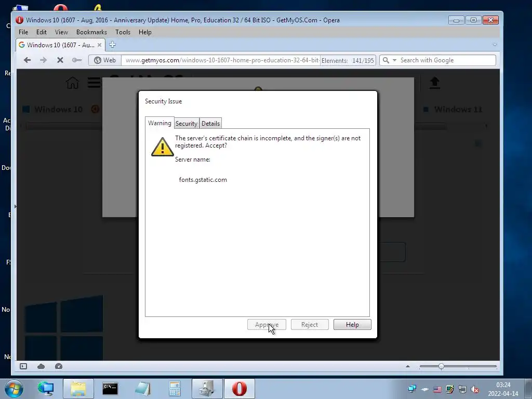Expand the closed tabs arrow
Image resolution: width=532 pixels, height=399 pixels.
coord(495,45)
